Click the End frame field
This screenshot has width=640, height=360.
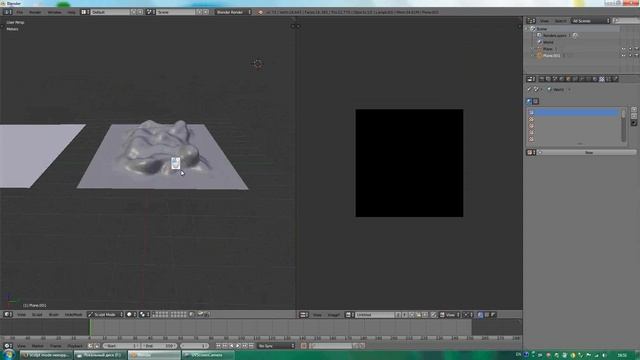click(159, 346)
